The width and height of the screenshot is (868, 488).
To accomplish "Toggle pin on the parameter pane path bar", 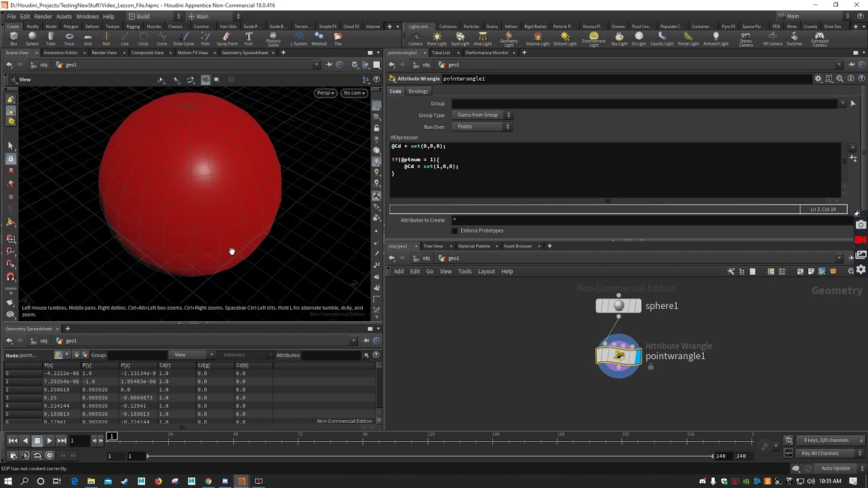I will (x=852, y=65).
